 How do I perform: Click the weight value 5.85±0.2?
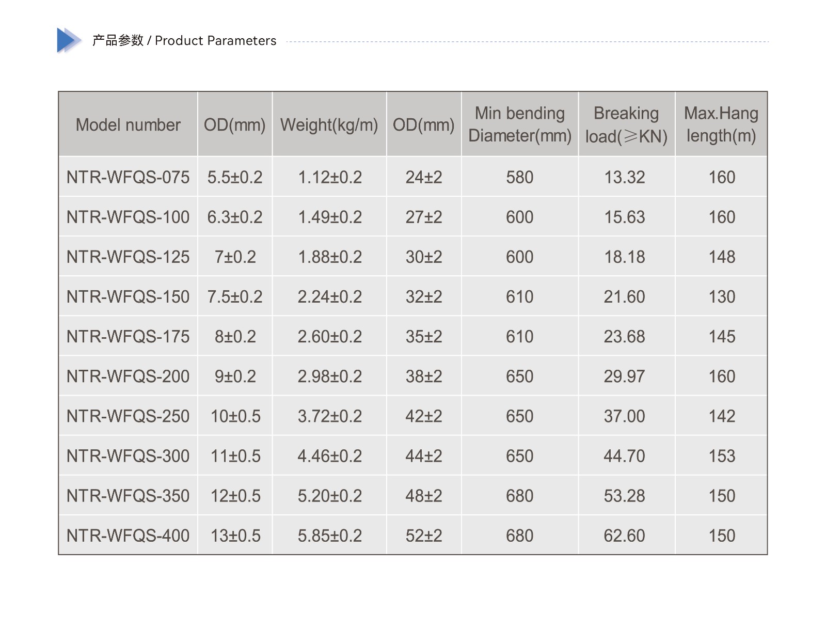pos(330,536)
